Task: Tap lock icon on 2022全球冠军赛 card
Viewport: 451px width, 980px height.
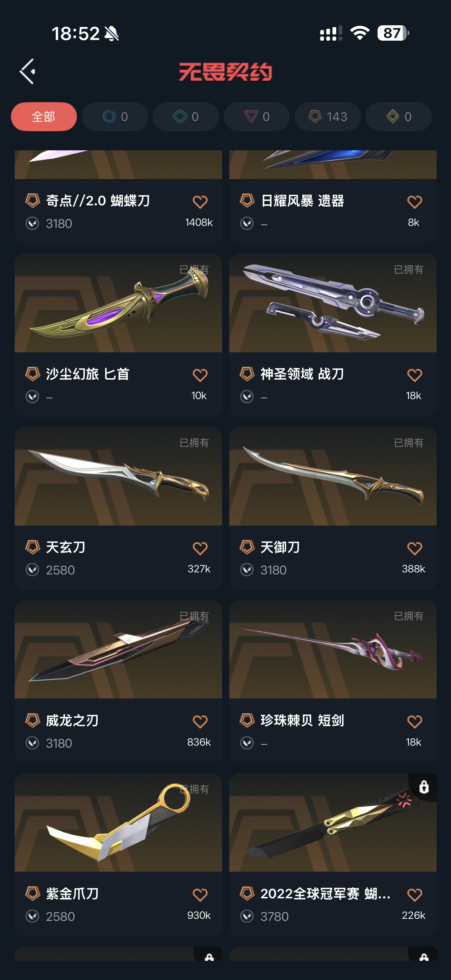Action: pos(424,787)
